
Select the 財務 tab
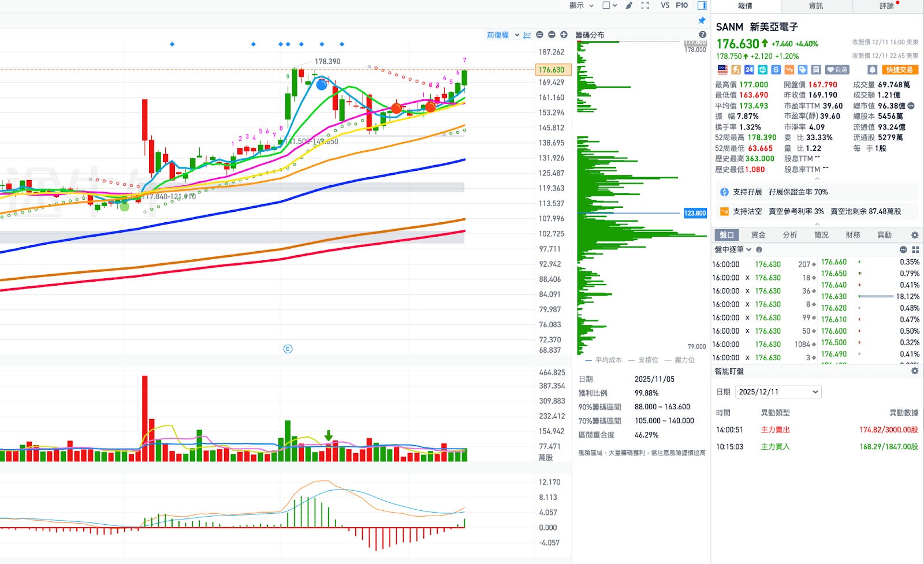point(853,235)
